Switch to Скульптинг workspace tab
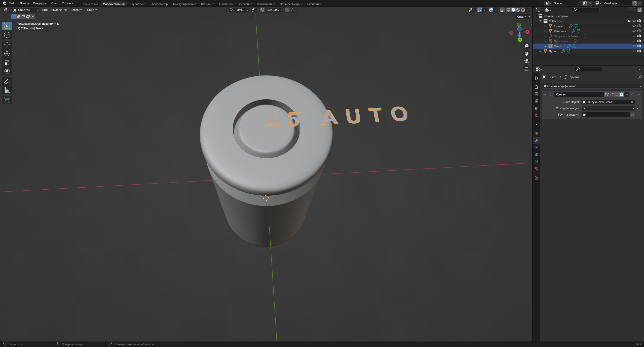This screenshot has width=644, height=347. 138,4
